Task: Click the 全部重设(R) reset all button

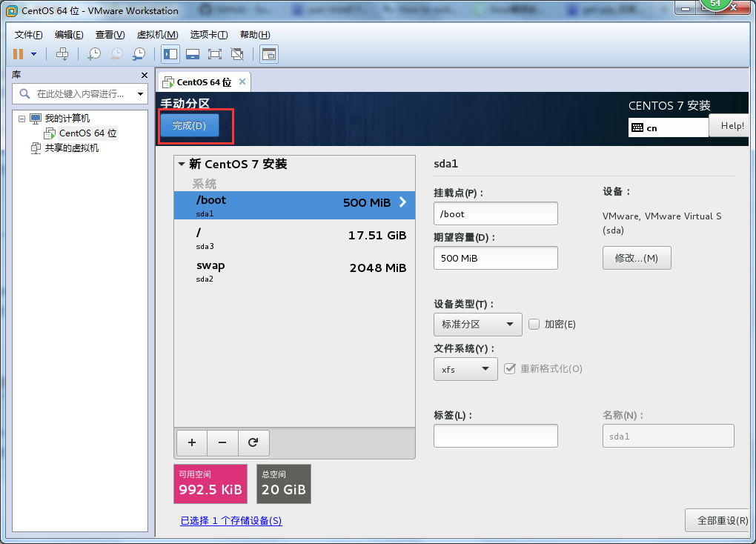Action: click(x=718, y=520)
